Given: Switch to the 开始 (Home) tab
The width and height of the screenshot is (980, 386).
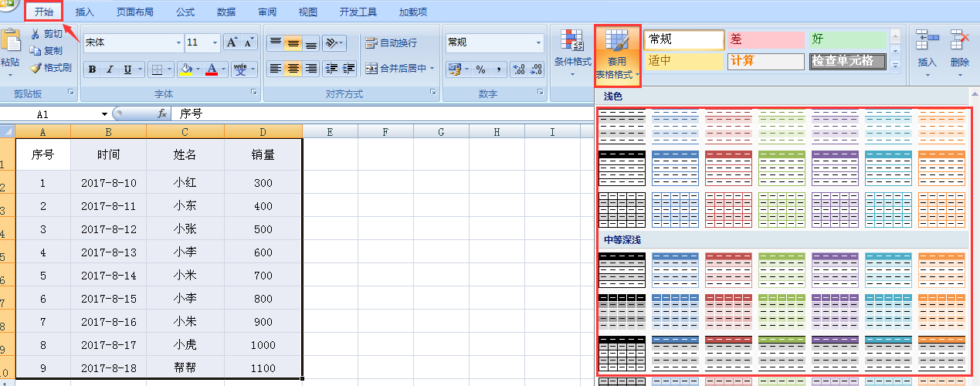Looking at the screenshot, I should (x=43, y=11).
